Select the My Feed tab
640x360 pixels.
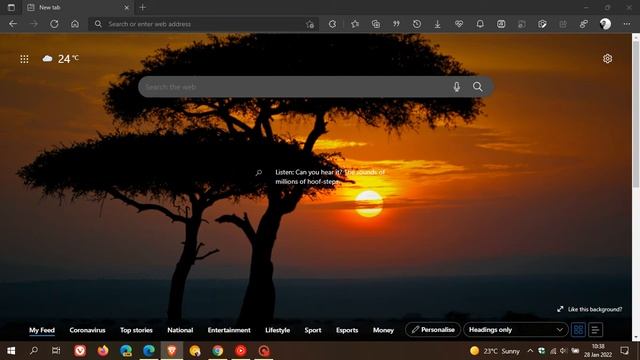point(42,330)
